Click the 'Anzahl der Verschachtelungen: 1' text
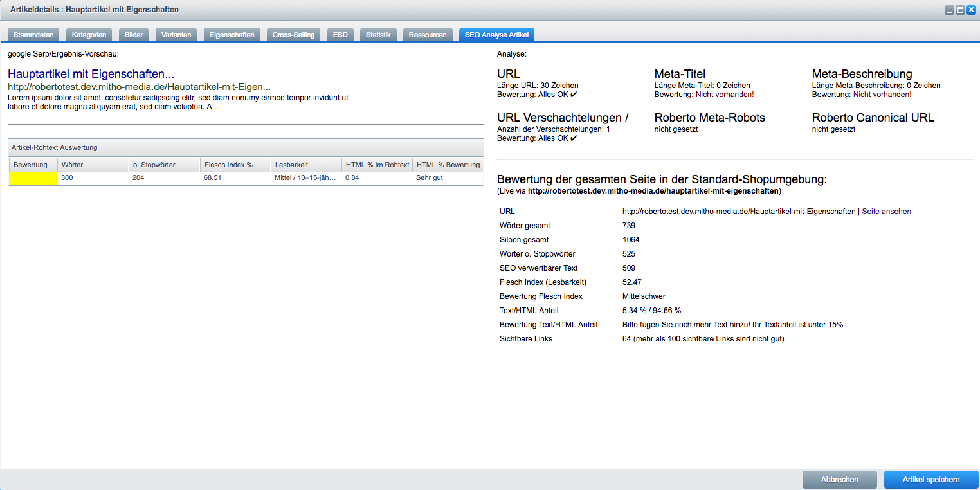 pos(554,129)
